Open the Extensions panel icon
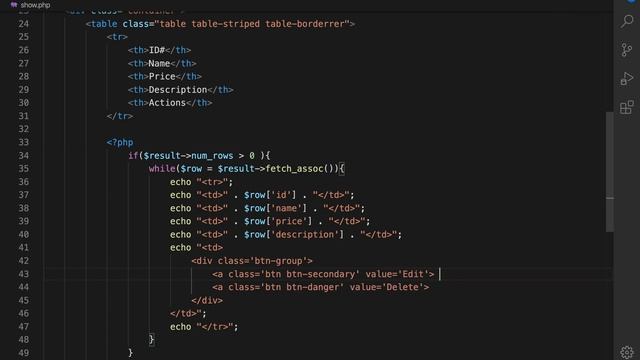This screenshot has width=640, height=360. [x=627, y=107]
